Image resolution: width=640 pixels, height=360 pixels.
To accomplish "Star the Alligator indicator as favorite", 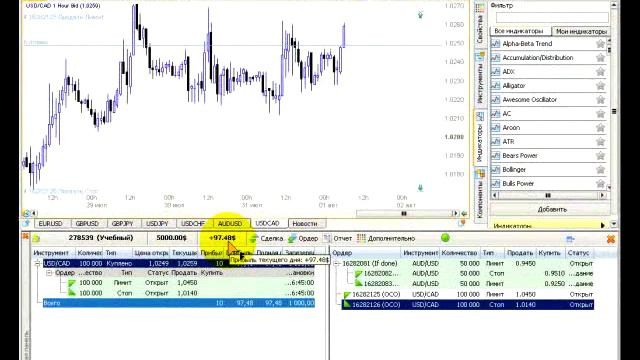I will [600, 86].
